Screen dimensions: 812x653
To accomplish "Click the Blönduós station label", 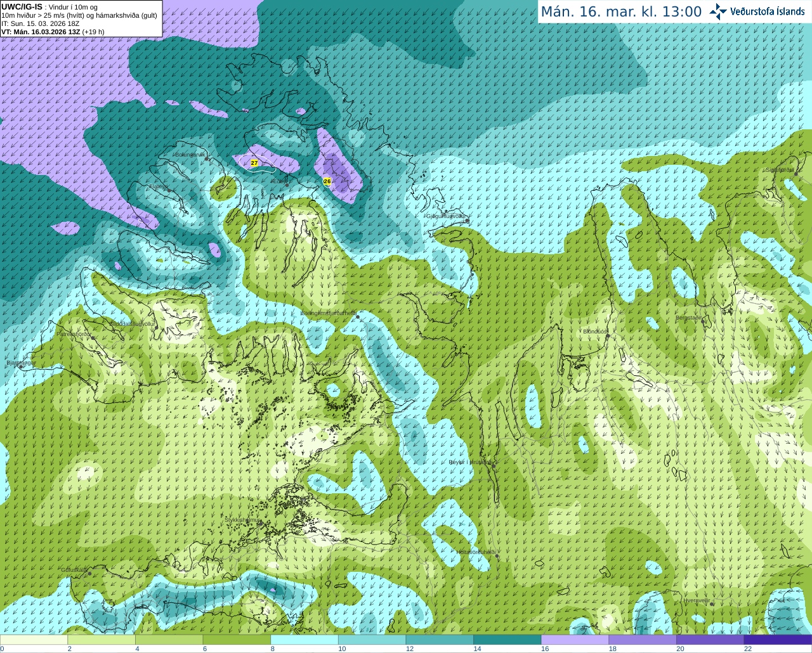I will 595,332.
